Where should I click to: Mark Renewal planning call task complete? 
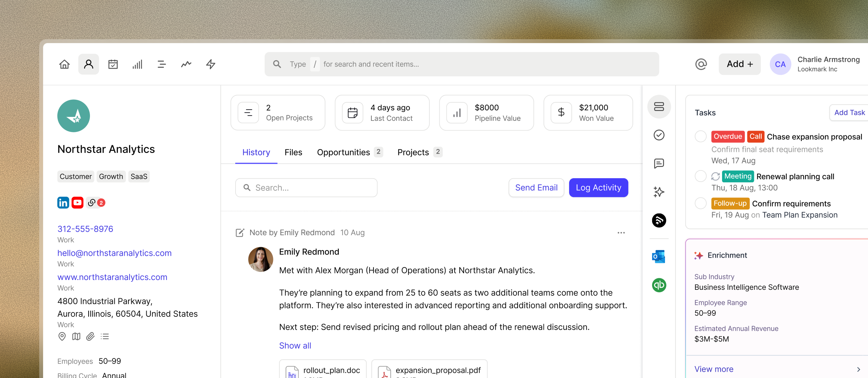pyautogui.click(x=701, y=176)
